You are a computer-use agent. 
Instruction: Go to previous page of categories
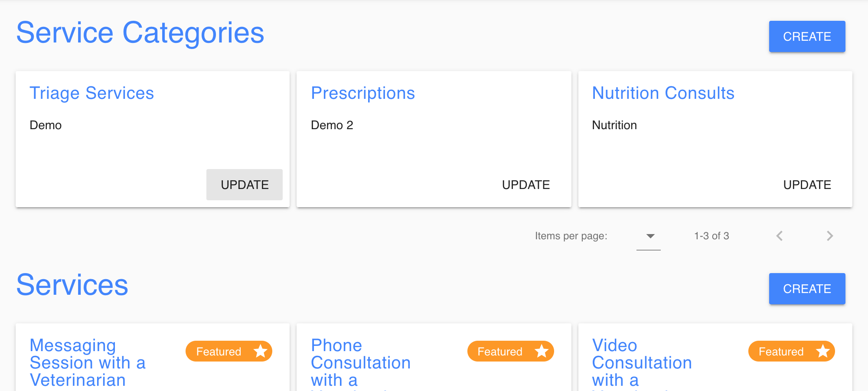pos(779,236)
